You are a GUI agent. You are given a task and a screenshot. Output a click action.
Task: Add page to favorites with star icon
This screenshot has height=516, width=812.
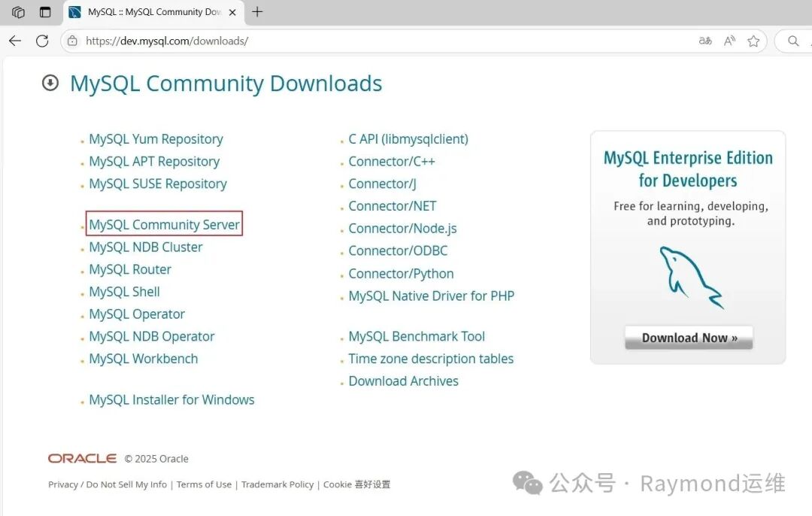click(x=753, y=41)
